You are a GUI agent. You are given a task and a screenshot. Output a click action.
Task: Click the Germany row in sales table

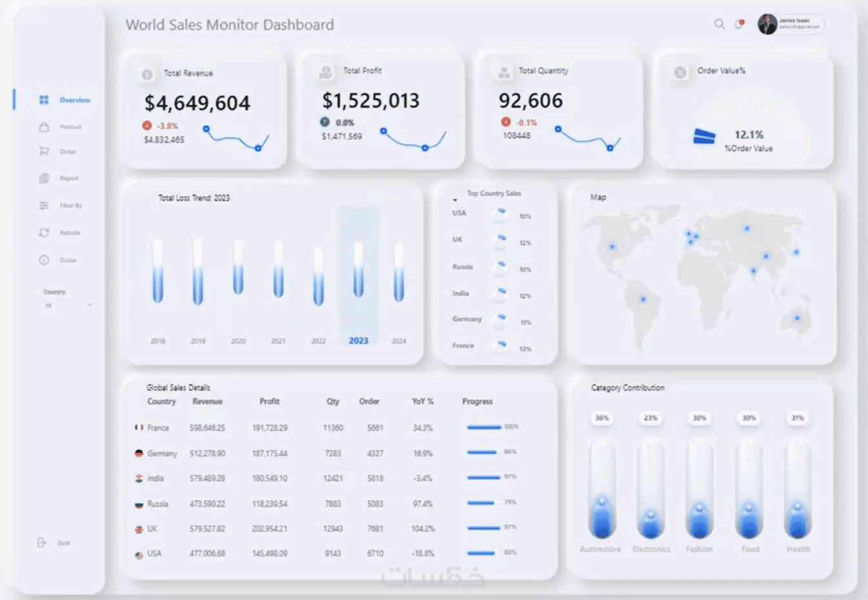327,453
